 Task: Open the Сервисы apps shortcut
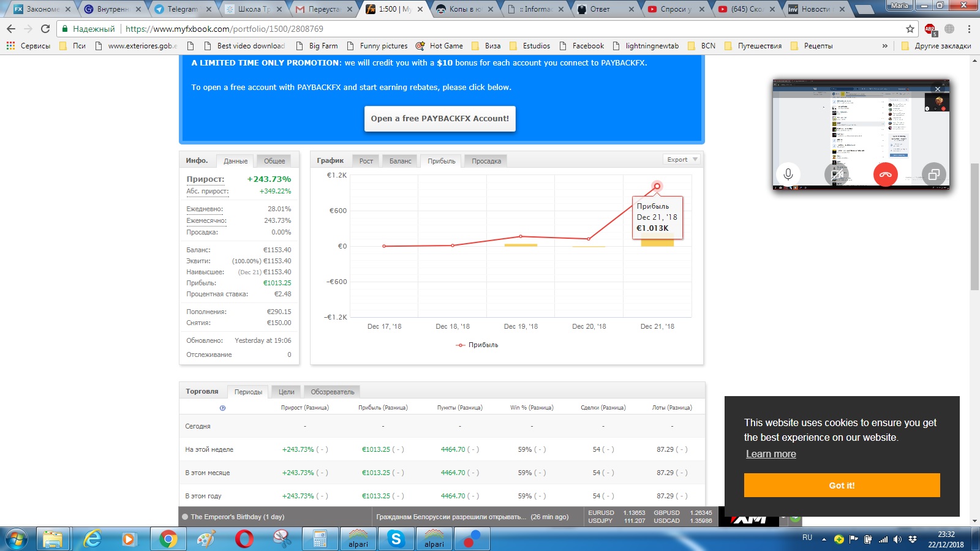pos(28,46)
